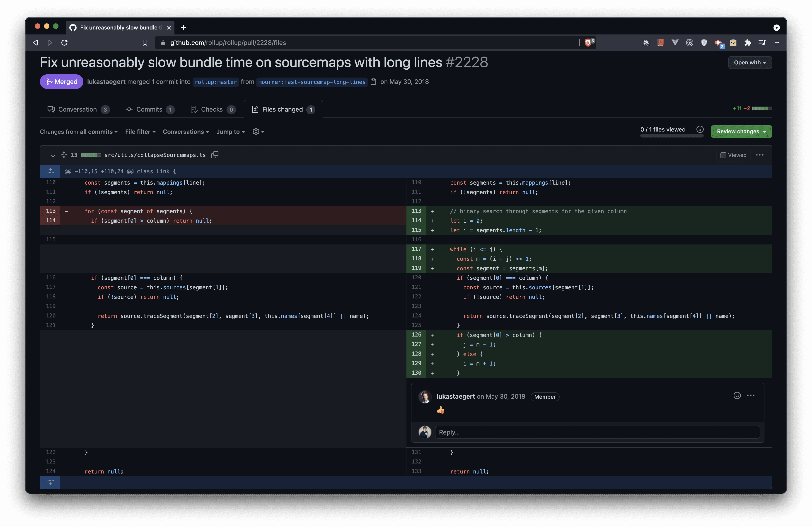This screenshot has width=812, height=527.
Task: Click the 13-change diffstat squares by filename
Action: (x=91, y=155)
